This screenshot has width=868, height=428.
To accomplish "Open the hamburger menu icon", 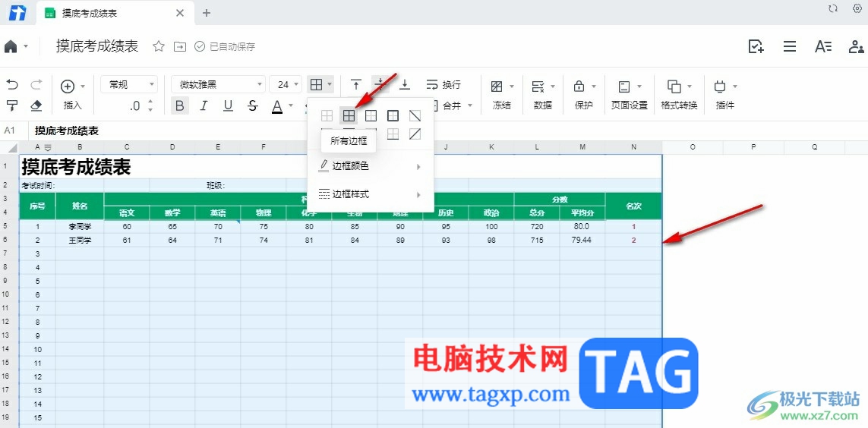I will pos(790,46).
